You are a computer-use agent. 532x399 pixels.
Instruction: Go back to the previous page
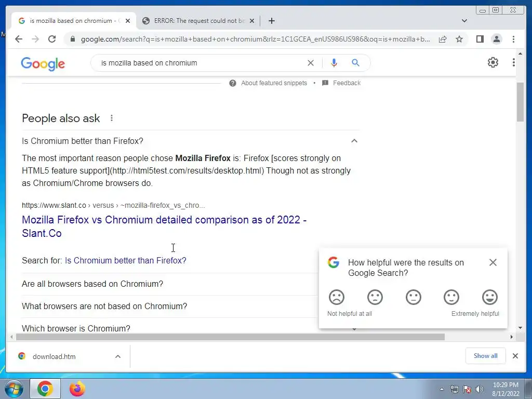19,39
